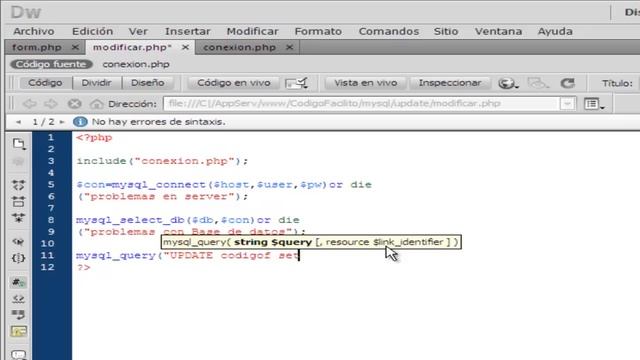Screen dimensions: 640x360
Task: Click the Home icon beside Dirección
Action: [97, 104]
